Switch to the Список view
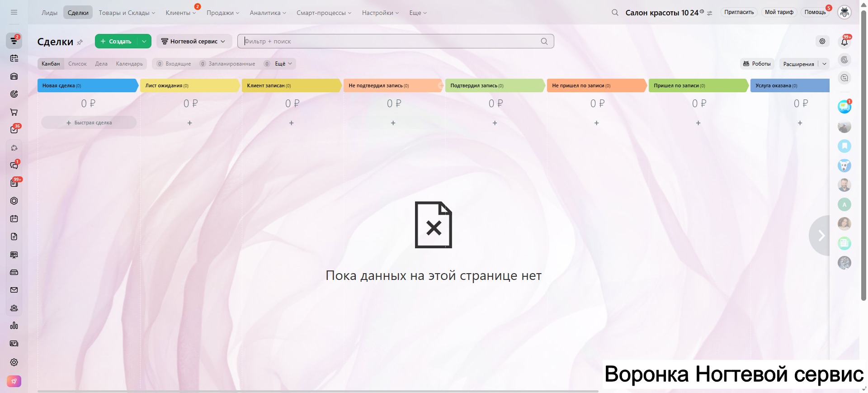Image resolution: width=868 pixels, height=393 pixels. tap(77, 64)
